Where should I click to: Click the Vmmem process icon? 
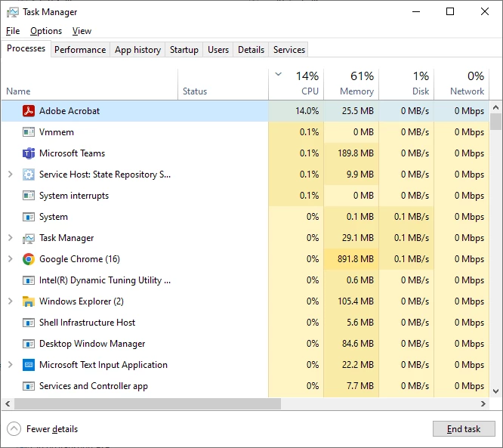pos(29,132)
